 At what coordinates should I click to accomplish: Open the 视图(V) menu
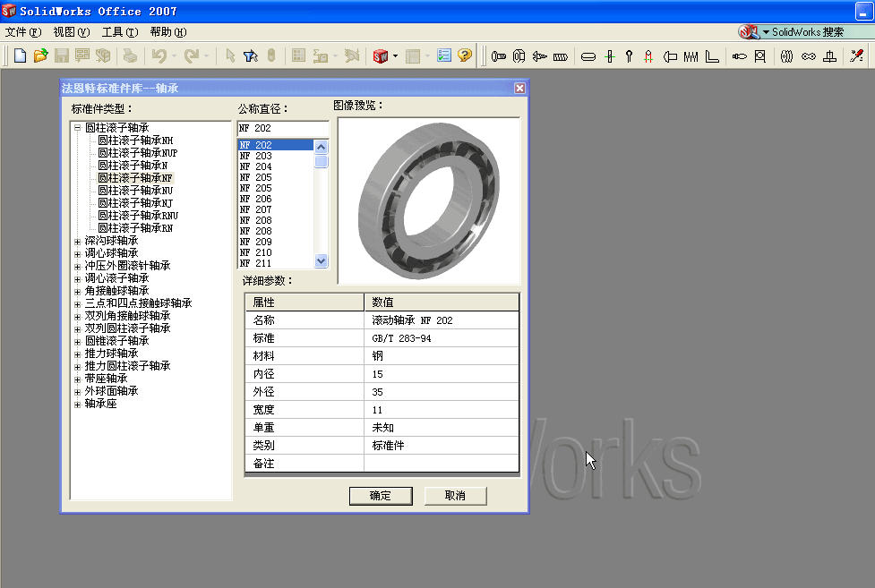coord(72,32)
